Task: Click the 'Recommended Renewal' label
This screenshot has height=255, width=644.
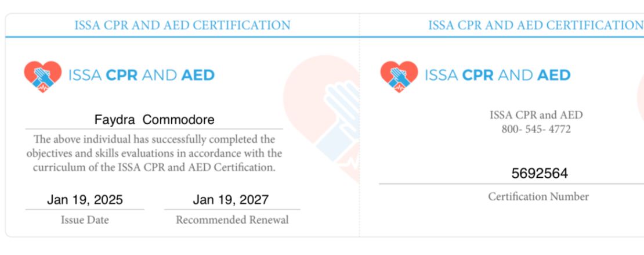Action: click(x=232, y=220)
